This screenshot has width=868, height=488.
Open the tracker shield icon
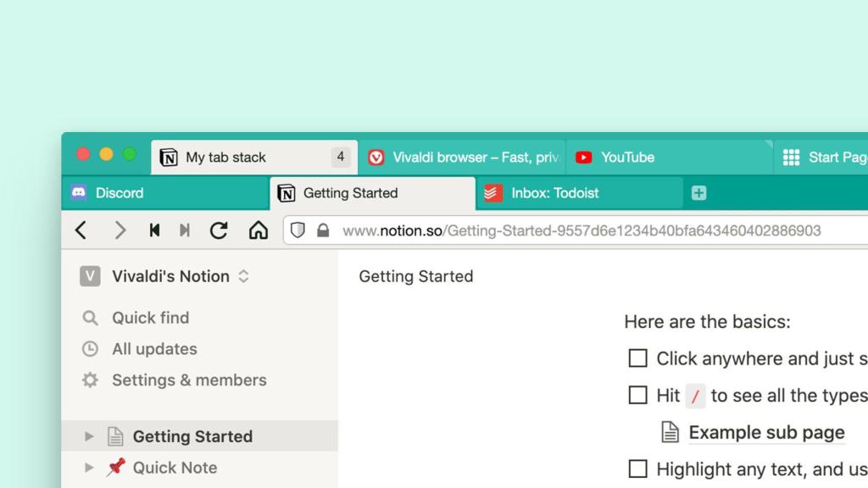pyautogui.click(x=299, y=230)
